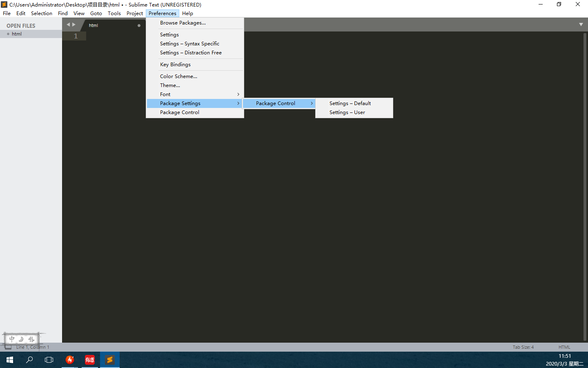Select html in Open Files sidebar
588x368 pixels.
click(31, 34)
